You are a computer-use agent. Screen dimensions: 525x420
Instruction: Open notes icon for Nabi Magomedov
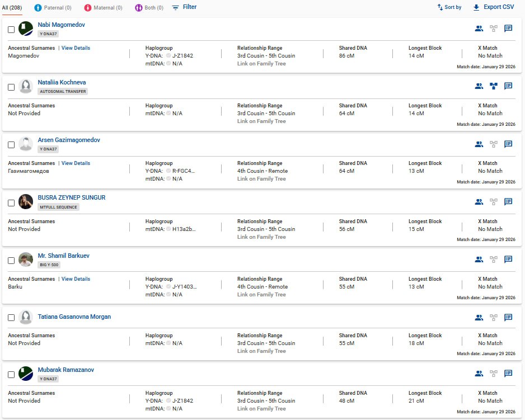508,29
